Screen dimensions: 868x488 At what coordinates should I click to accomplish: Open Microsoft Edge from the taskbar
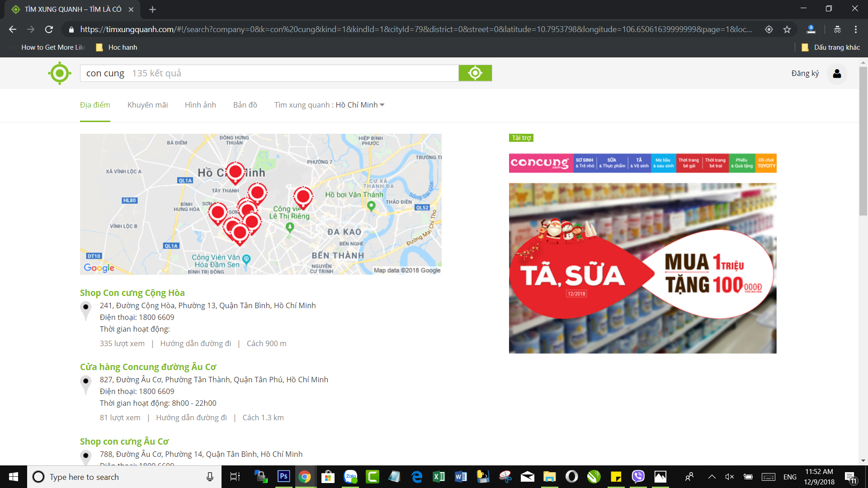click(417, 477)
